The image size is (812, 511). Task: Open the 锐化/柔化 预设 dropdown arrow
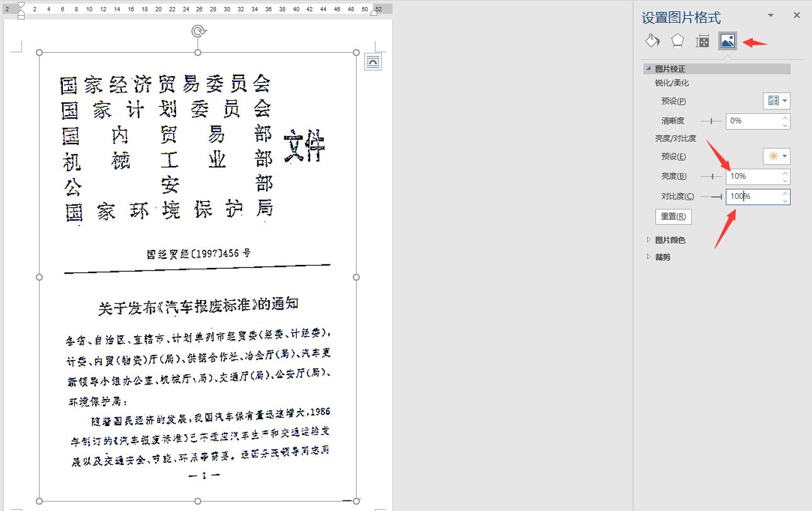(784, 101)
